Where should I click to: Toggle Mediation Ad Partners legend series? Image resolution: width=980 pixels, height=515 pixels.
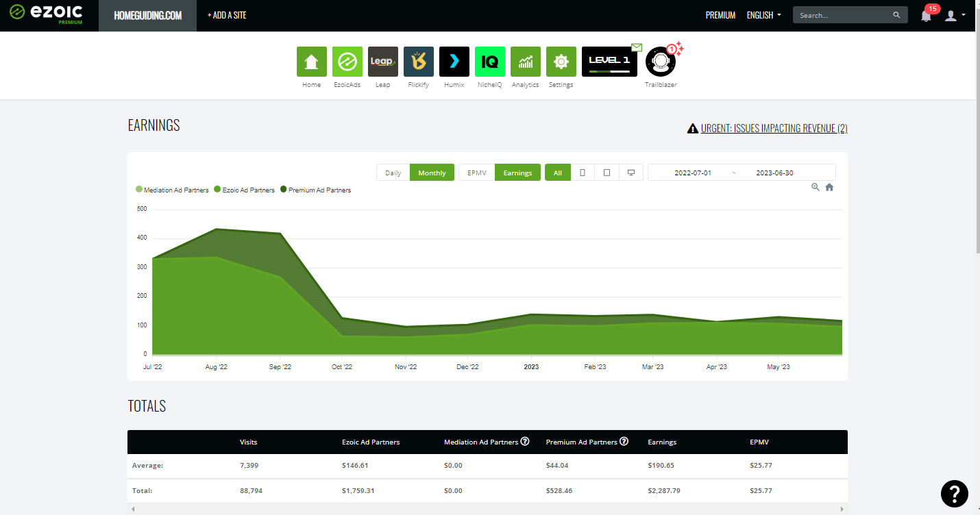(173, 190)
